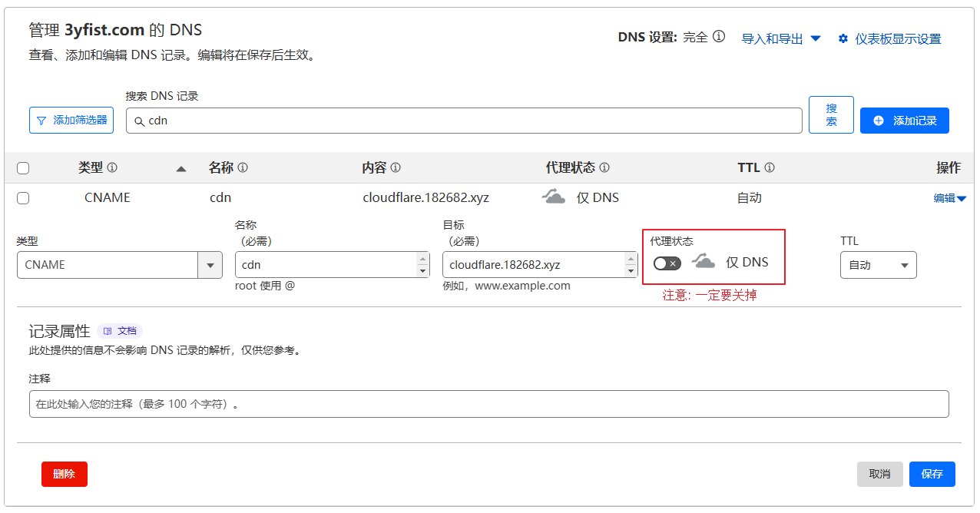
Task: Open the TTL 自动 dropdown
Action: (x=879, y=265)
